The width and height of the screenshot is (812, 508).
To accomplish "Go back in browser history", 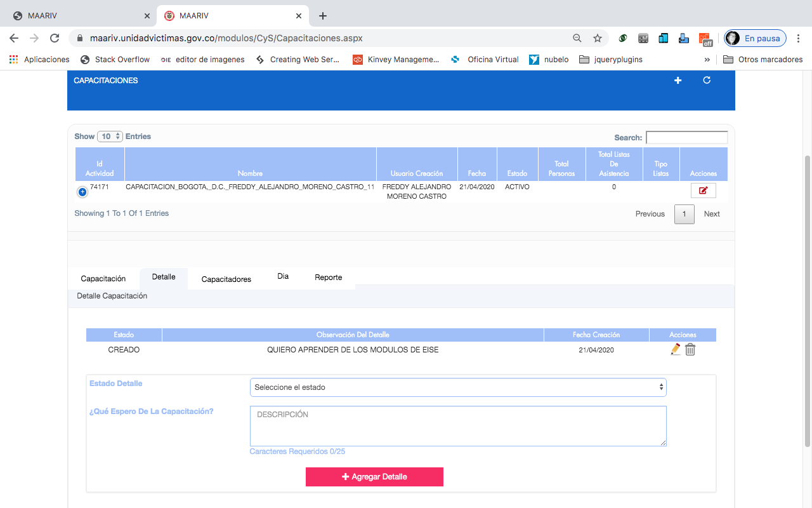I will [14, 38].
